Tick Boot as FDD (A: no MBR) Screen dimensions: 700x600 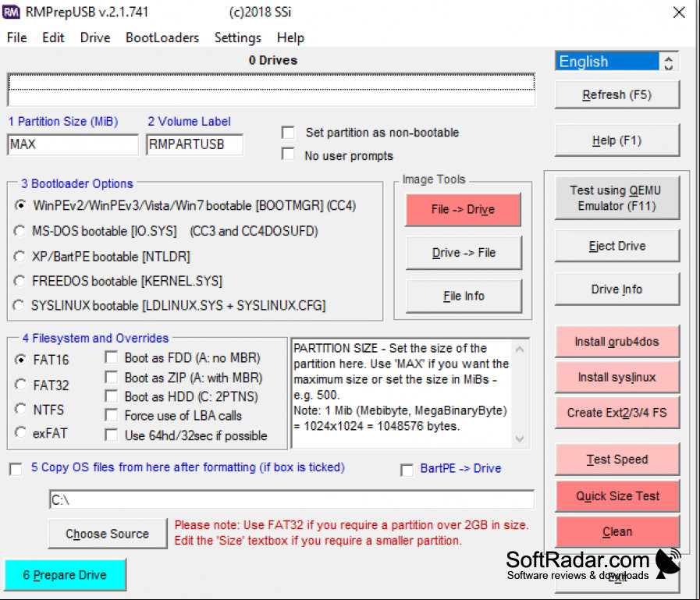pyautogui.click(x=111, y=357)
